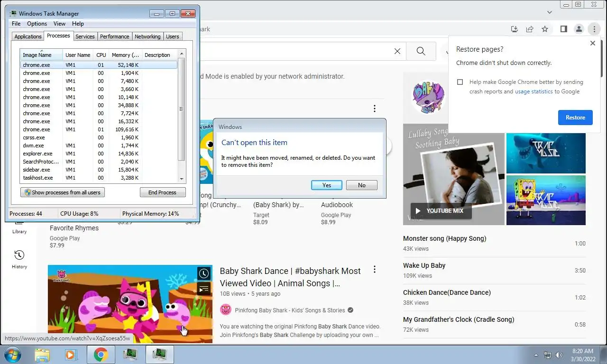Bookmark page with star icon
The height and width of the screenshot is (364, 607).
(545, 29)
